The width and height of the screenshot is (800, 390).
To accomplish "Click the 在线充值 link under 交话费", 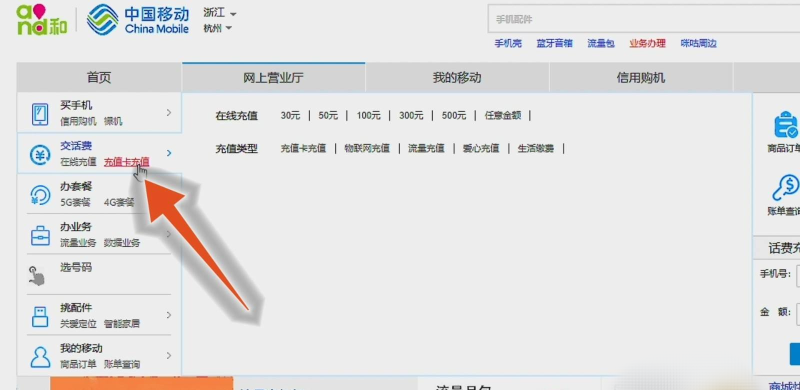I will [78, 162].
